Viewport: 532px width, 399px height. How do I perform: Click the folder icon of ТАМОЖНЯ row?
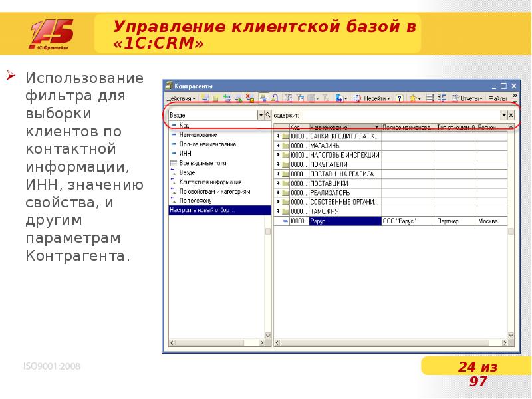coord(285,211)
